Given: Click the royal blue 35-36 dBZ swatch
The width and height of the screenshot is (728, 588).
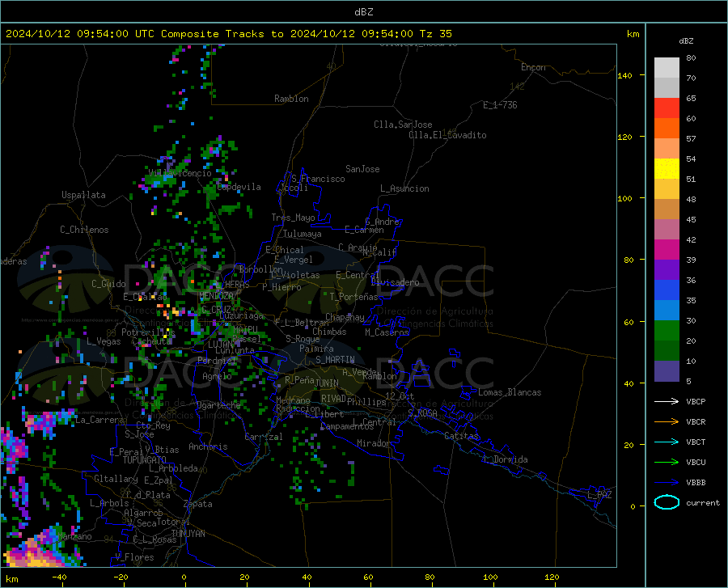Looking at the screenshot, I should 667,290.
